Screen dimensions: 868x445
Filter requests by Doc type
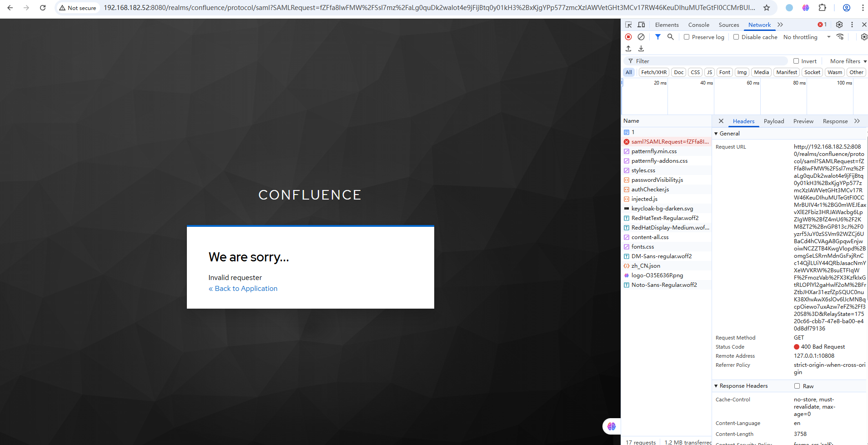point(679,72)
